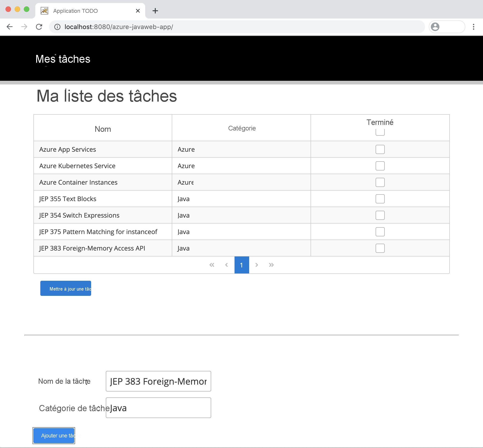Go to previous page of the table
The image size is (483, 448).
point(226,265)
